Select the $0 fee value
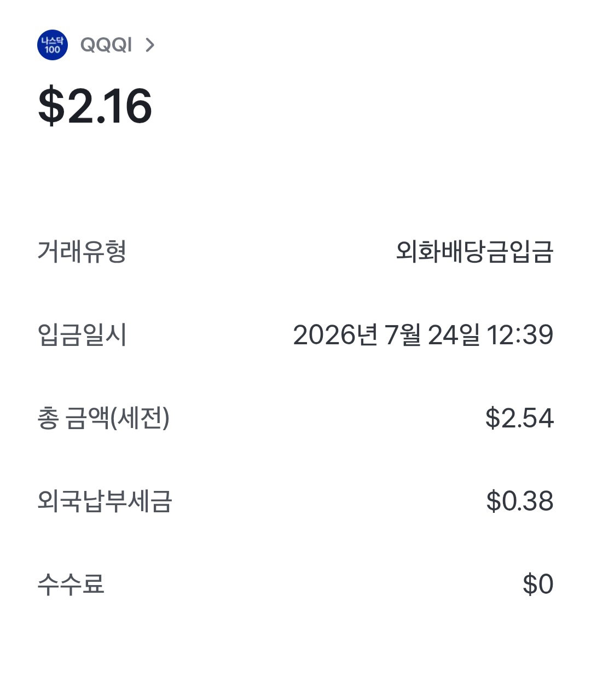 coord(538,584)
